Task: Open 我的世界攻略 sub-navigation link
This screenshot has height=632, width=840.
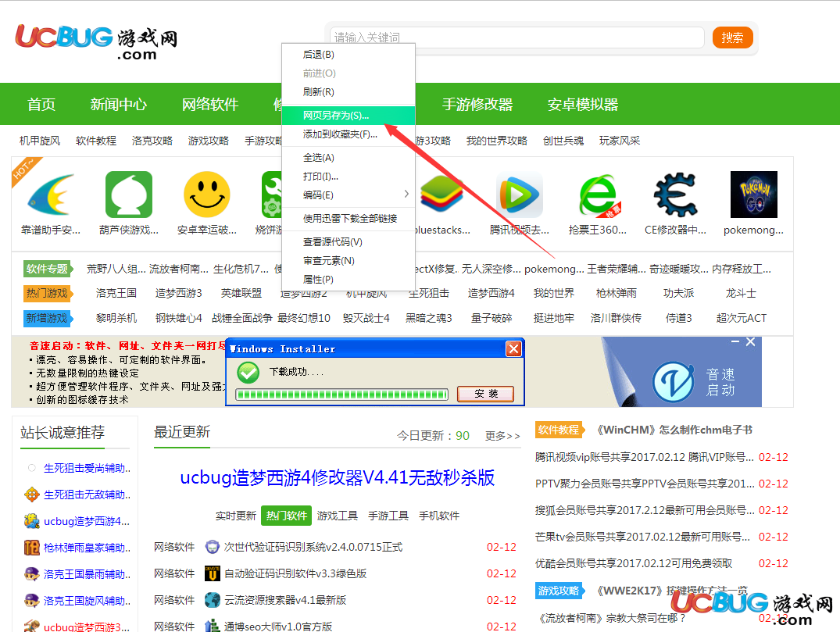Action: [x=497, y=141]
